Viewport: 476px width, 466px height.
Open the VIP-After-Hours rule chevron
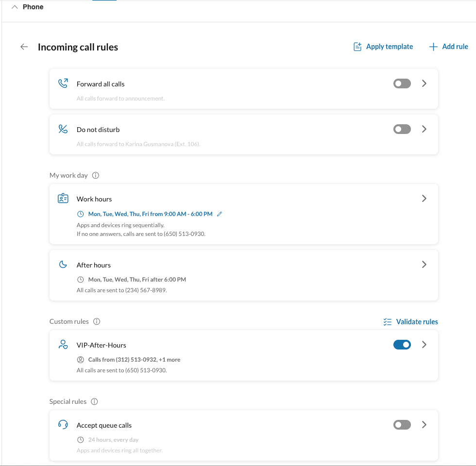[424, 345]
